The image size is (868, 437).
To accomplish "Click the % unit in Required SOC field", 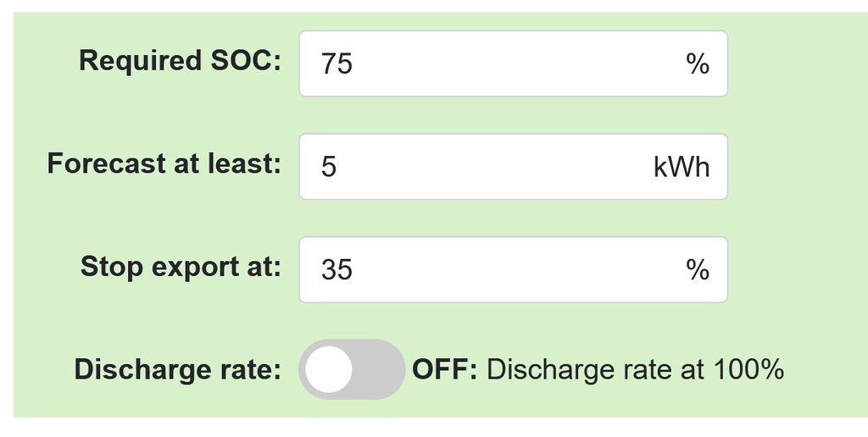I will point(698,64).
